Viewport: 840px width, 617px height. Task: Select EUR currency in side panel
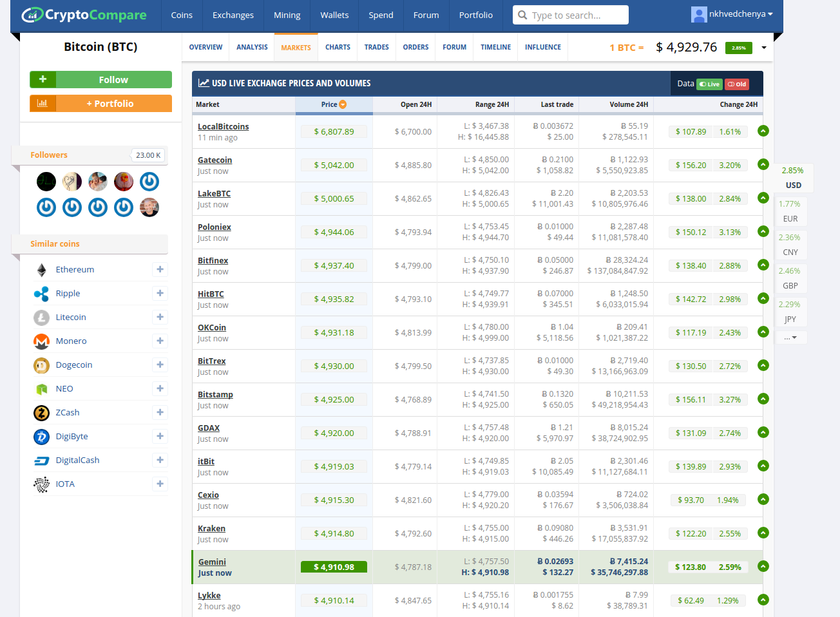(x=790, y=211)
